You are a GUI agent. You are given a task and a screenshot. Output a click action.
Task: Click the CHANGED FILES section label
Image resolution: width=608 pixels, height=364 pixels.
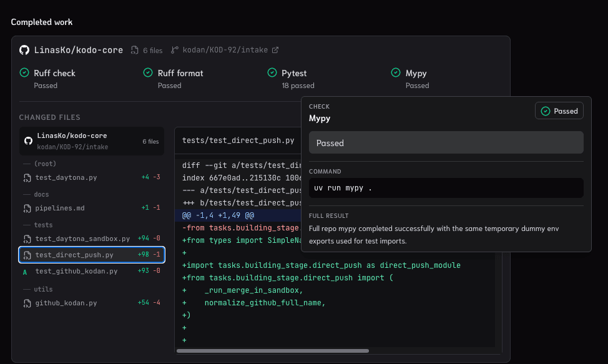click(50, 117)
